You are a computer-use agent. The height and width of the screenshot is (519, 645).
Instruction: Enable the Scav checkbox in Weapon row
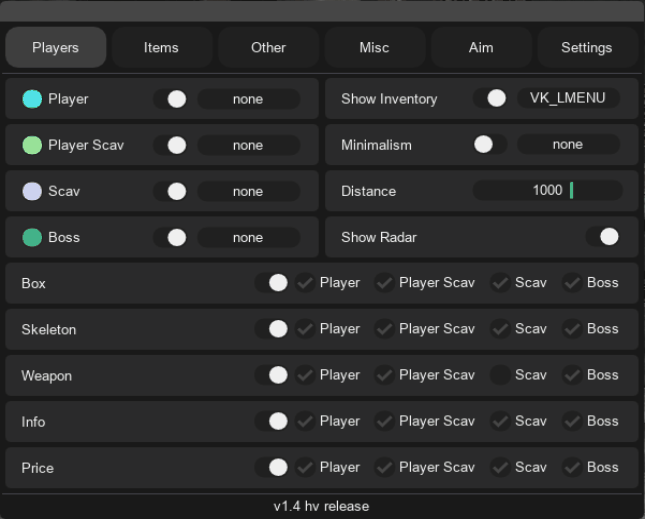click(499, 375)
